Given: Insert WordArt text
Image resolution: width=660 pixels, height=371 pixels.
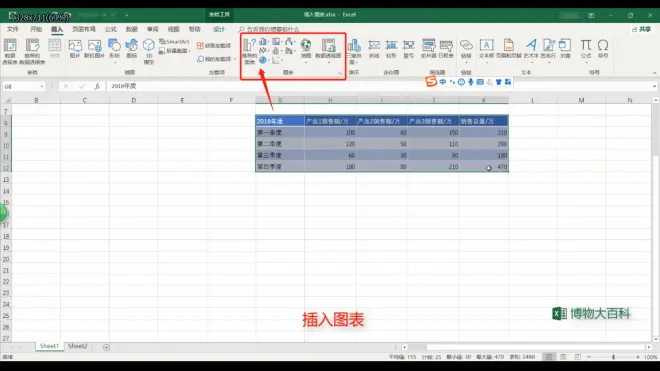Looking at the screenshot, I should pos(531,50).
